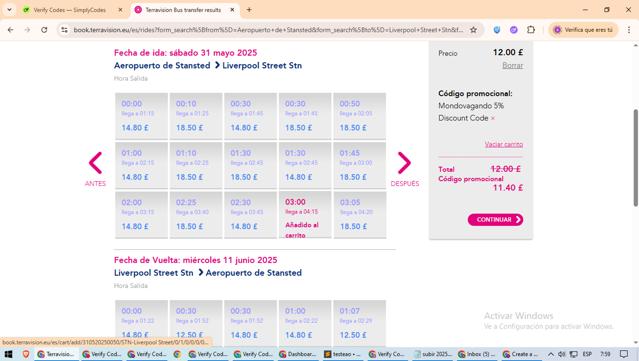The image size is (639, 361).
Task: Click the unlabeled Chrome icon in the taskbar
Action: coord(177,354)
